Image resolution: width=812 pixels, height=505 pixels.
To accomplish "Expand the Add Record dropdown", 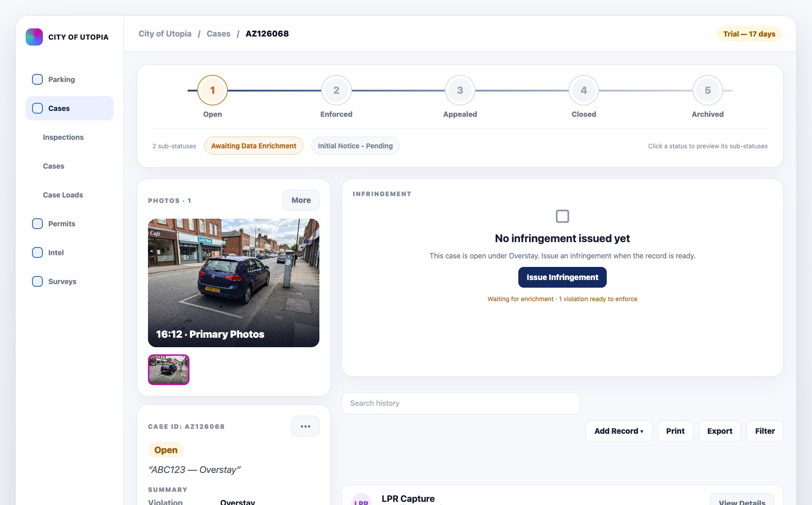I will pos(619,431).
